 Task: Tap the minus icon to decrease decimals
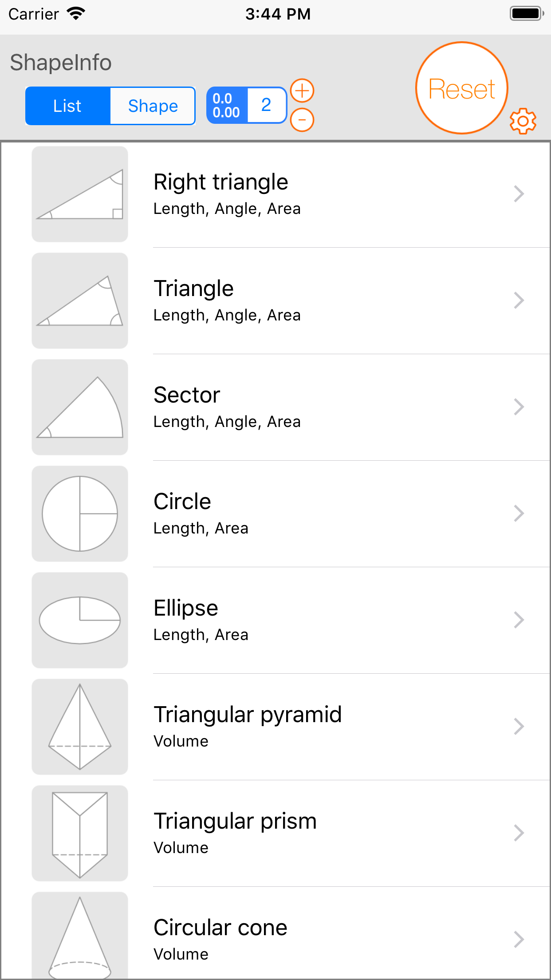pos(302,120)
